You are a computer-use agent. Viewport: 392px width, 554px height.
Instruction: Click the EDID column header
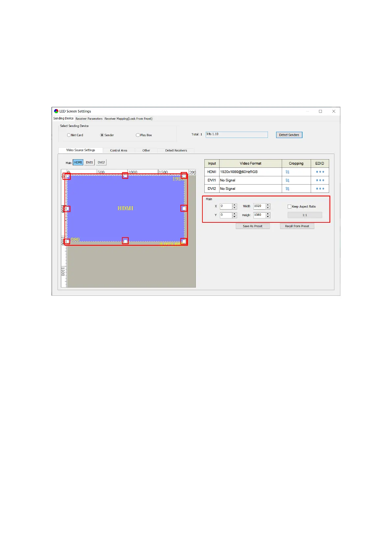[320, 164]
